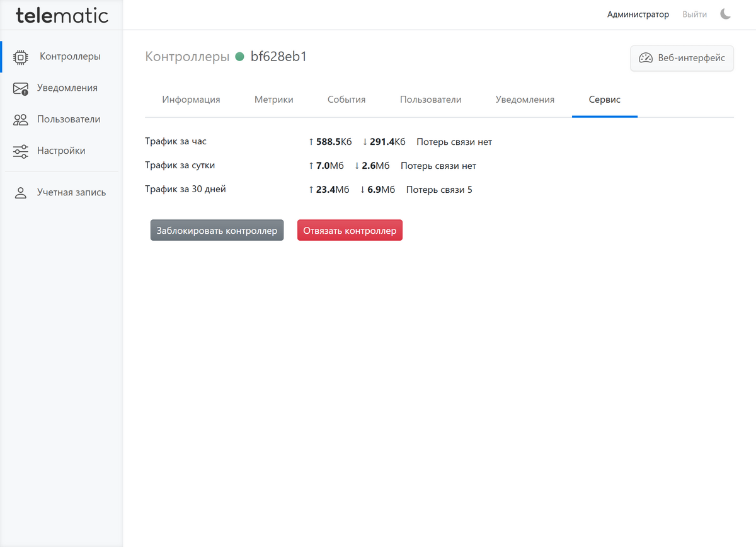Click the Учетная запись person icon
Viewport: 756px width, 547px height.
pos(21,193)
